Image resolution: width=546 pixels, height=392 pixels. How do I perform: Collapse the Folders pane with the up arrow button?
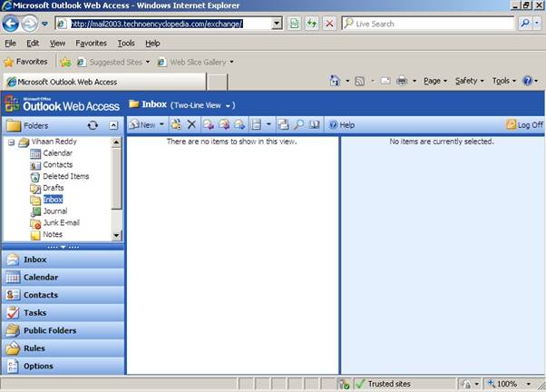(x=113, y=125)
